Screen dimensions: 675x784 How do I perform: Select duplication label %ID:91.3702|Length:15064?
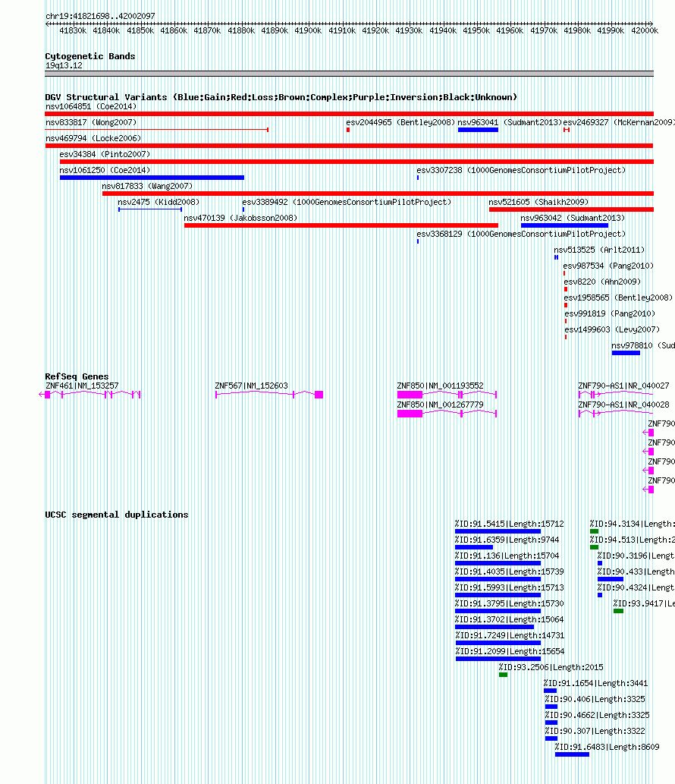(509, 620)
